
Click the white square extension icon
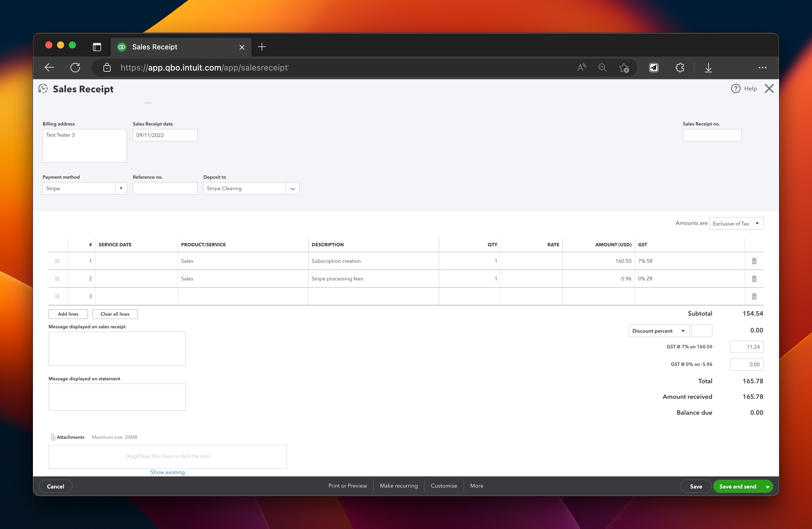tap(654, 68)
